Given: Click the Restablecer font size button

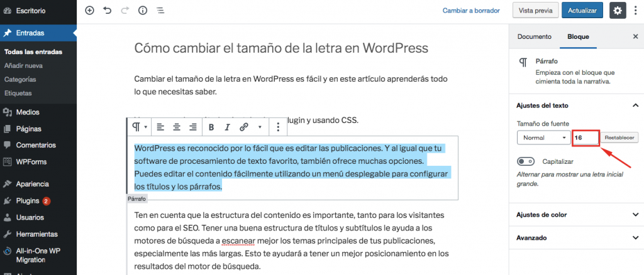Looking at the screenshot, I should click(620, 137).
